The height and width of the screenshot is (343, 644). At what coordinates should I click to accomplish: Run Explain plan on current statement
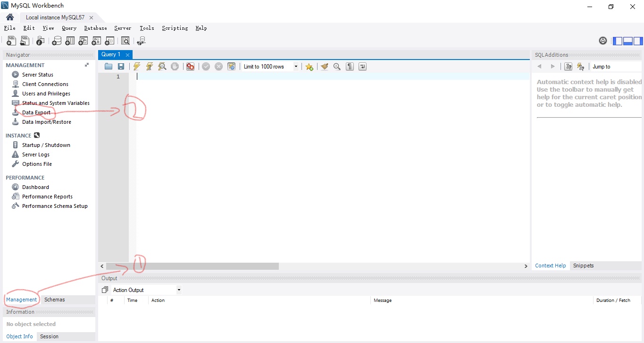(162, 67)
